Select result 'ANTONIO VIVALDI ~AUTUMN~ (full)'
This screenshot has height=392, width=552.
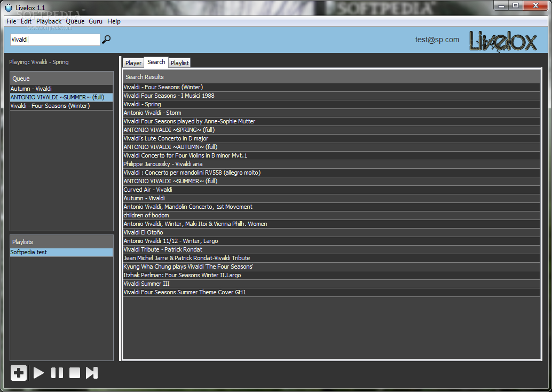click(x=332, y=147)
